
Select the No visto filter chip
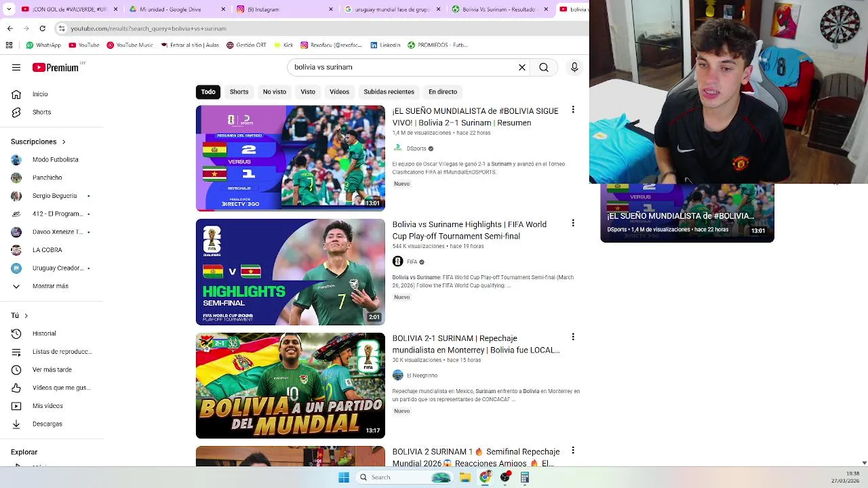[x=275, y=91]
